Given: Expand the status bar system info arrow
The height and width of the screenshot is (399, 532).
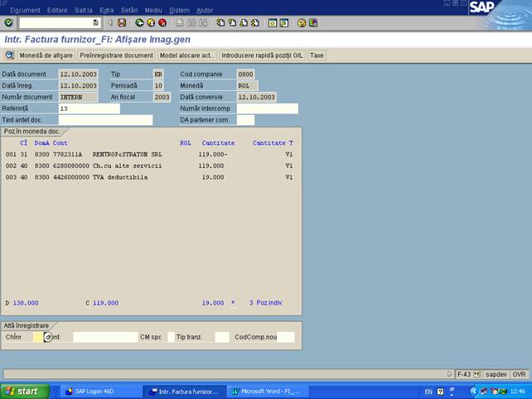Looking at the screenshot, I should pos(450,374).
